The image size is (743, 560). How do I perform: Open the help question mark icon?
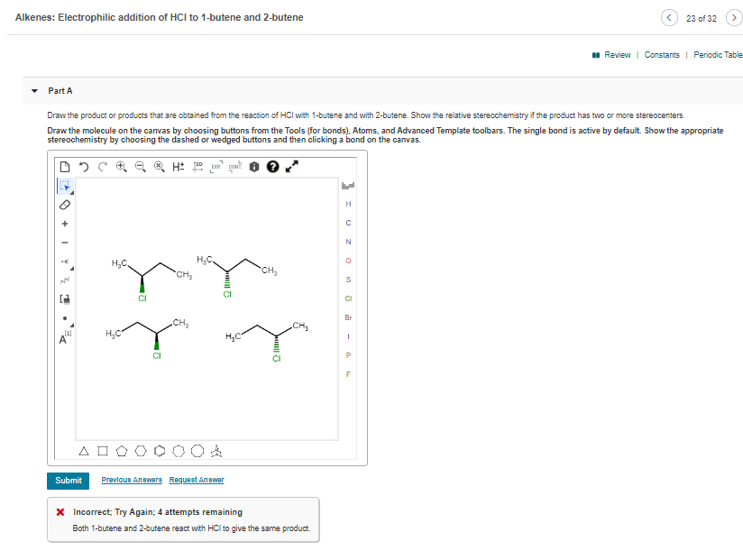point(272,166)
